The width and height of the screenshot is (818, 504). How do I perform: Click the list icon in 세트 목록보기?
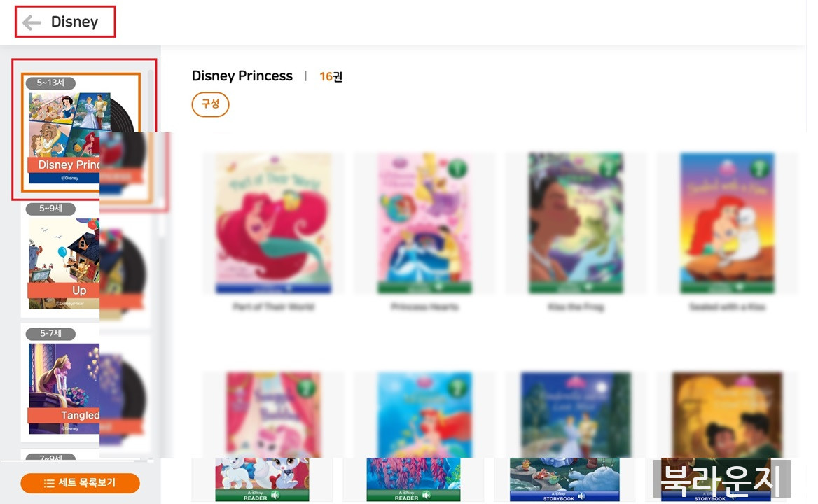(x=49, y=483)
